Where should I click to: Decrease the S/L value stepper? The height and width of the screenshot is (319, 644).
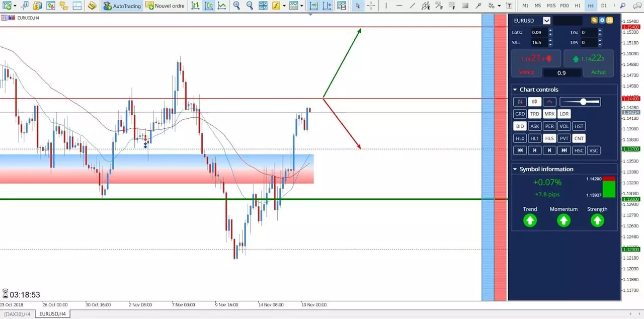[x=550, y=45]
